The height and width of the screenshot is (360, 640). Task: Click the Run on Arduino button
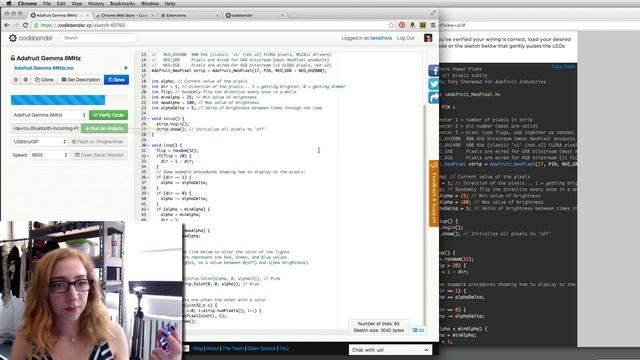click(x=104, y=128)
